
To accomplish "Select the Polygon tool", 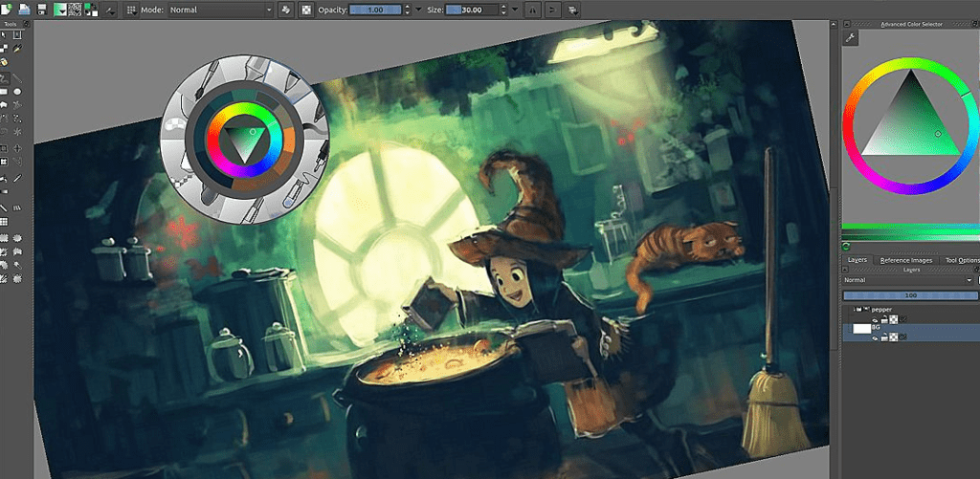I will pyautogui.click(x=4, y=104).
